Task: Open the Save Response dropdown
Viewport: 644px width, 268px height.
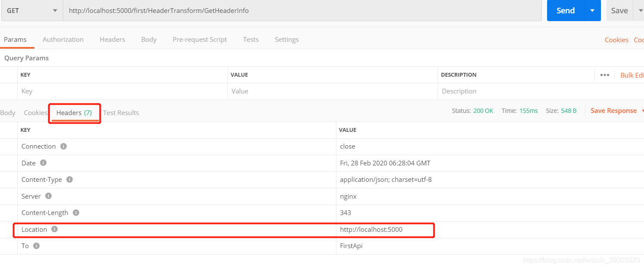Action: click(617, 111)
